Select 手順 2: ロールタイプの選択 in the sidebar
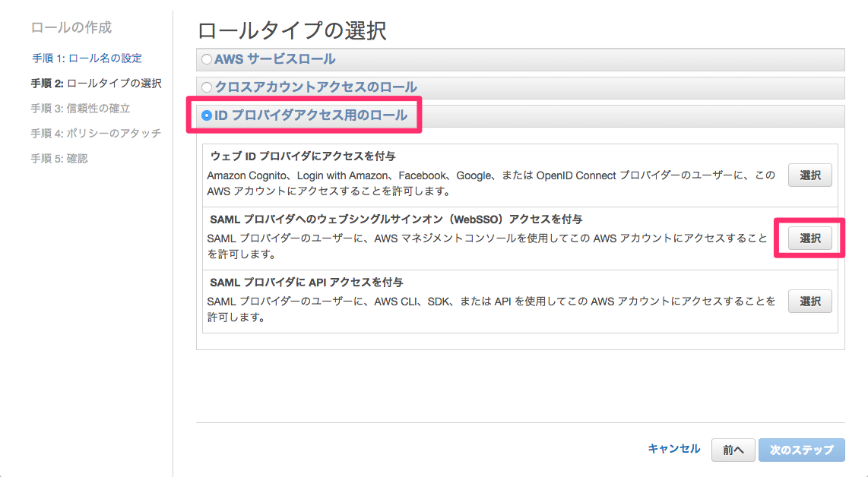 click(x=96, y=84)
